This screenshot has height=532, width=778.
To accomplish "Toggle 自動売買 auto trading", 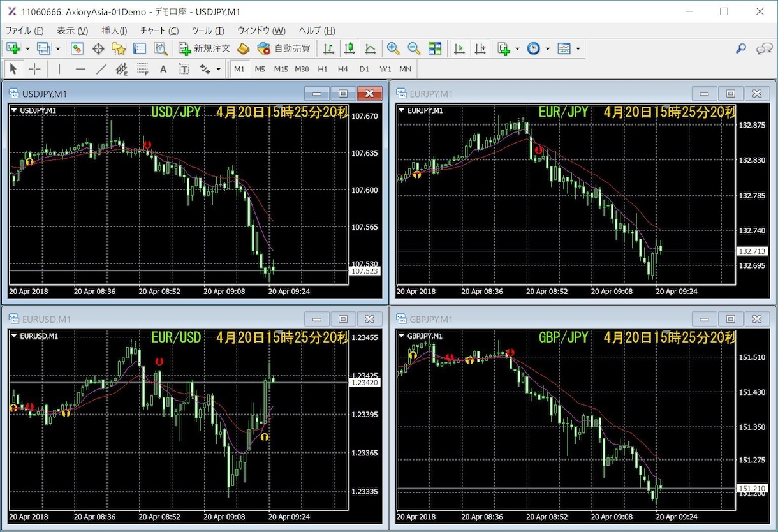I will 284,48.
